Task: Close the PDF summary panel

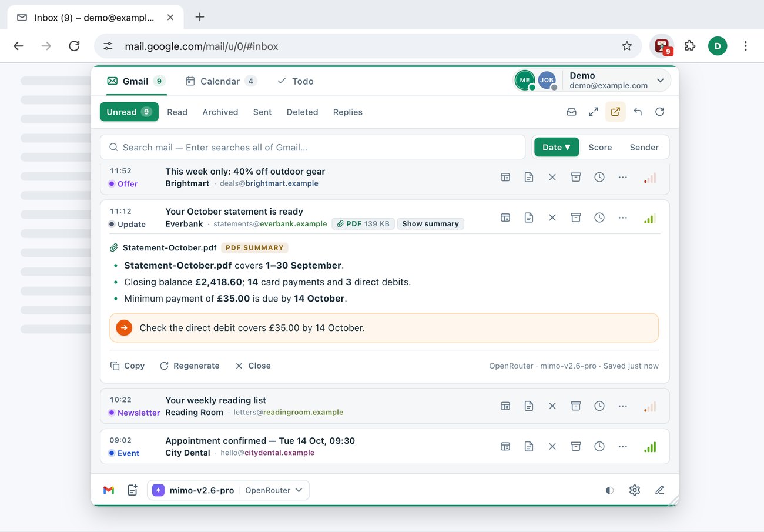Action: [253, 366]
